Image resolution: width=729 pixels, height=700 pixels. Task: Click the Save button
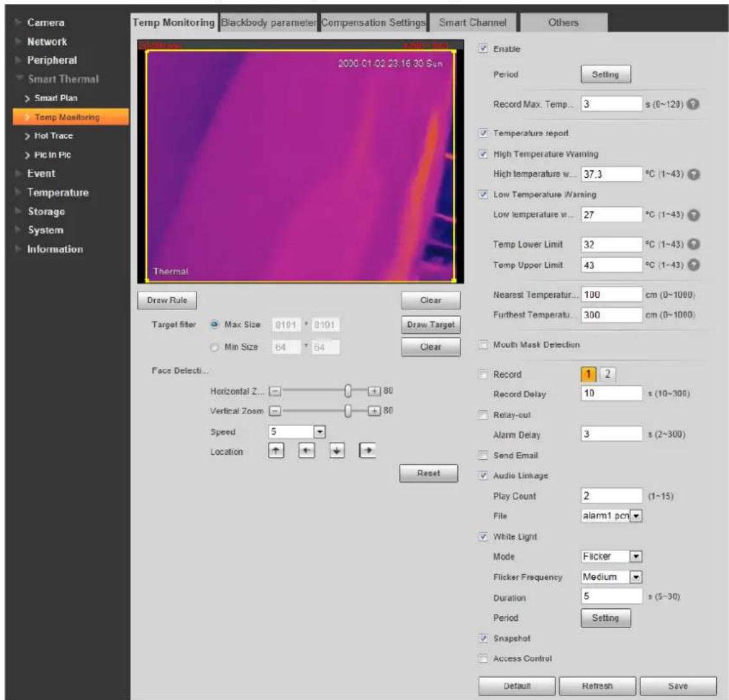[678, 686]
